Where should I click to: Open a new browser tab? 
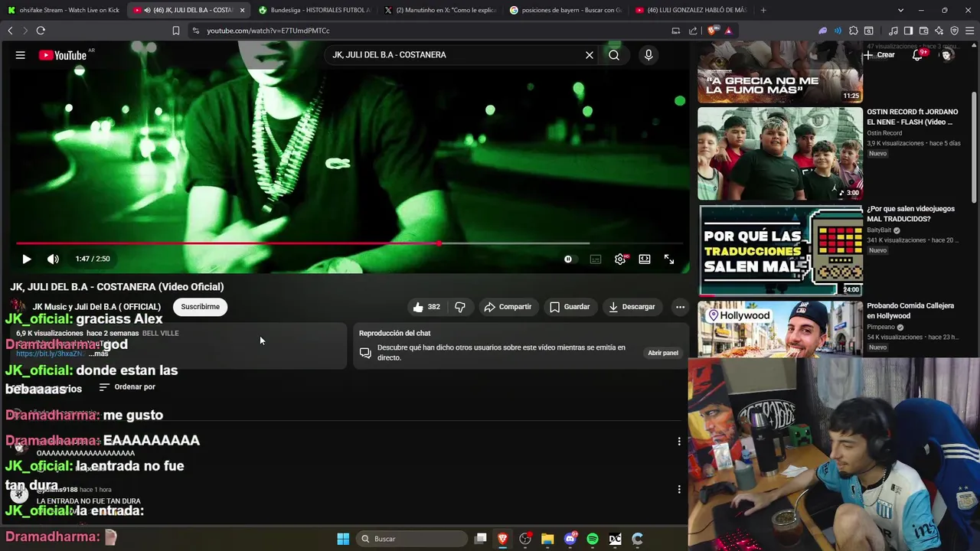(x=763, y=10)
